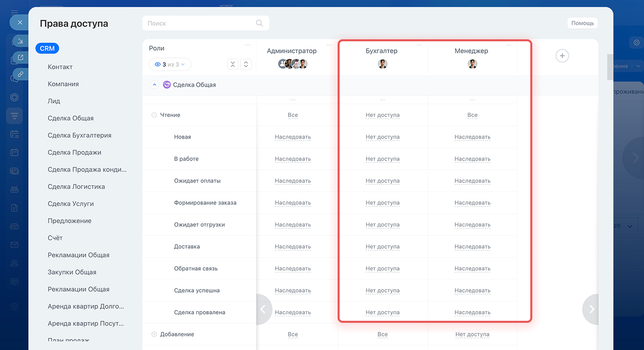Open the visible roles '3 из 3' dropdown
644x350 pixels.
coord(170,64)
